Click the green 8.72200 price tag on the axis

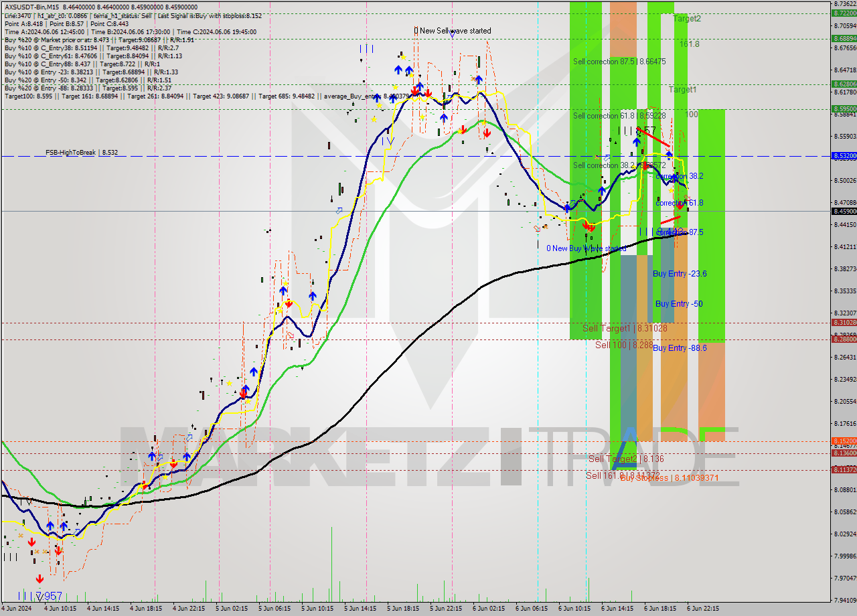click(x=844, y=13)
